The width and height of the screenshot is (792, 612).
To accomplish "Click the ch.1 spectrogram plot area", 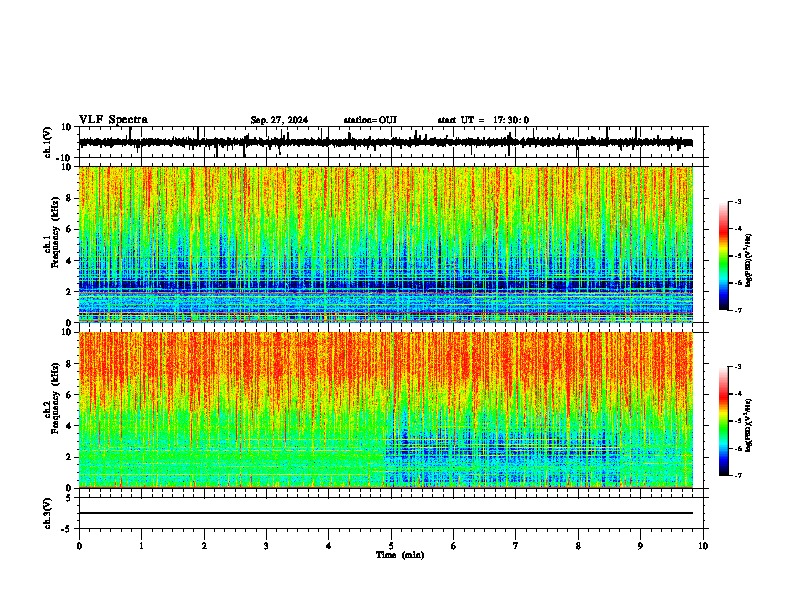I will [386, 244].
